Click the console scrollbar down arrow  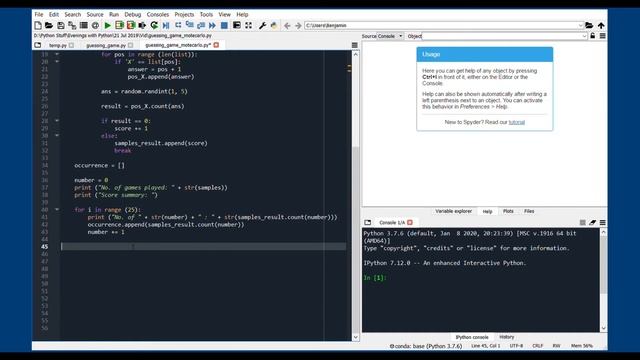pyautogui.click(x=603, y=328)
